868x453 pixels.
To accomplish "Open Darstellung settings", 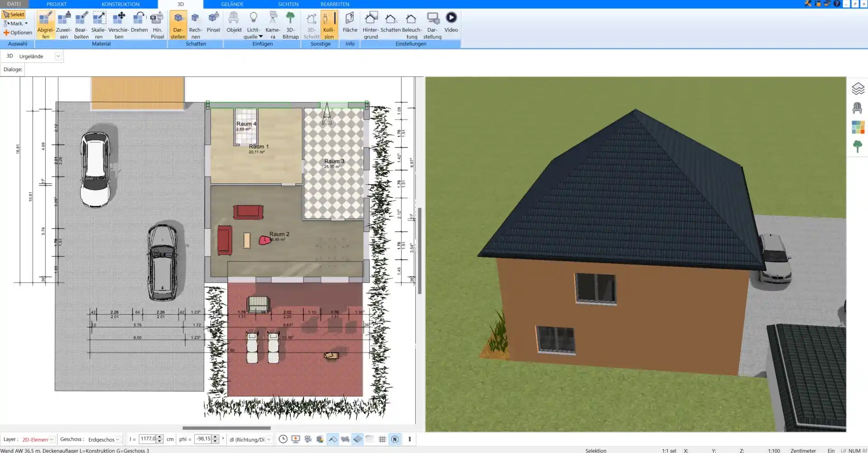I will (x=432, y=25).
